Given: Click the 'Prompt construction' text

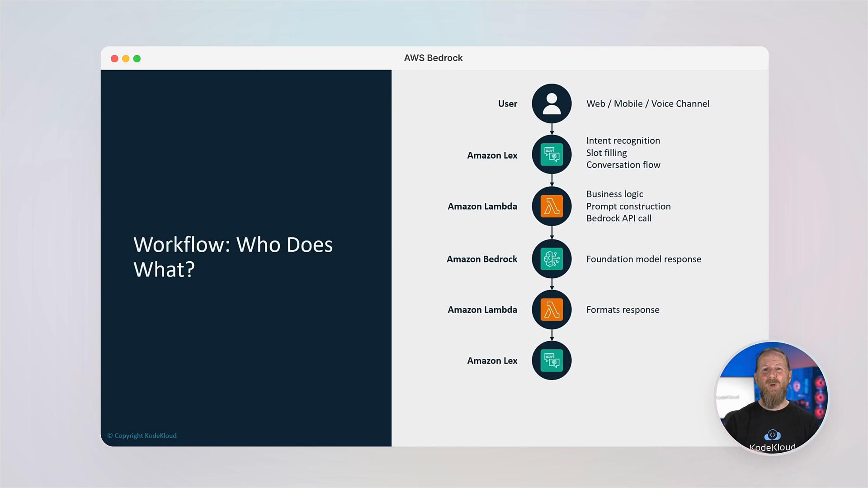Looking at the screenshot, I should 628,206.
